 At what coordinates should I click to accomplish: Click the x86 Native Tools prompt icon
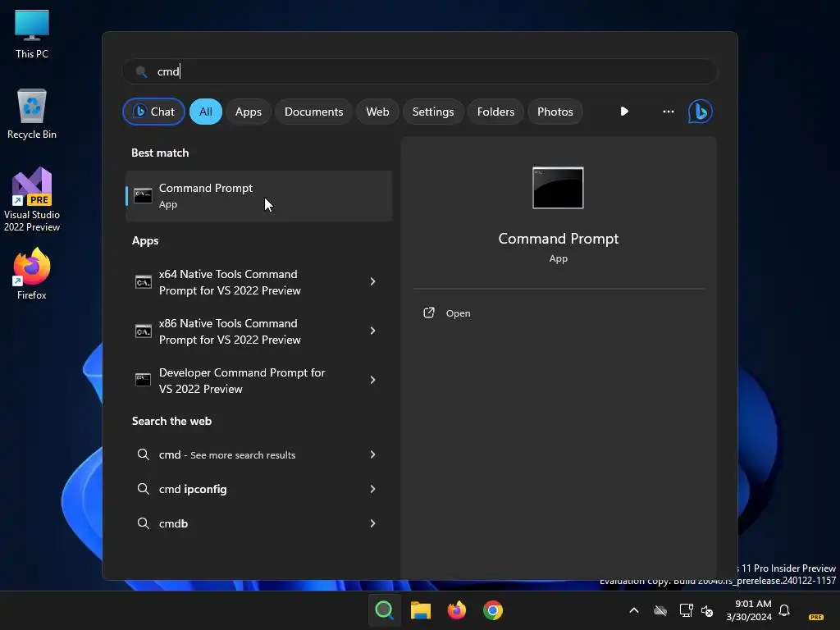[x=143, y=331]
